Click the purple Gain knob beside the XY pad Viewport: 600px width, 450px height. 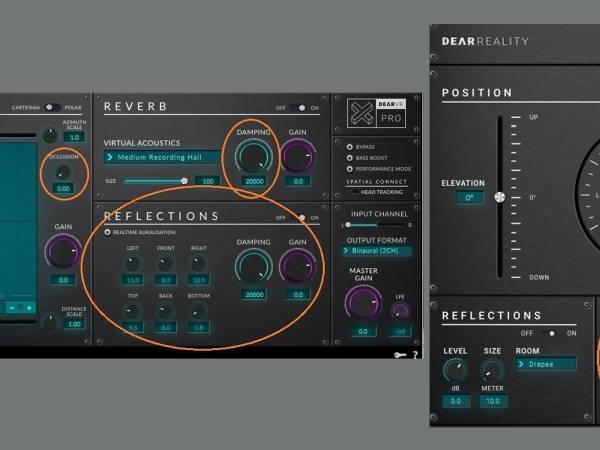(63, 251)
